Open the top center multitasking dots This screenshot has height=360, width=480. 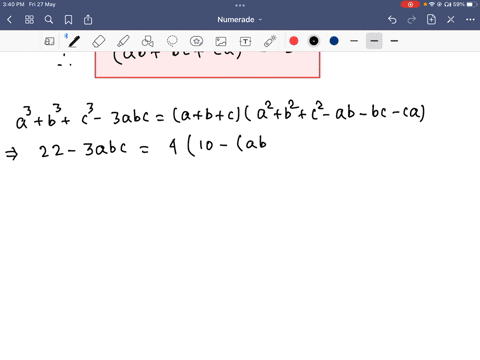pyautogui.click(x=240, y=5)
